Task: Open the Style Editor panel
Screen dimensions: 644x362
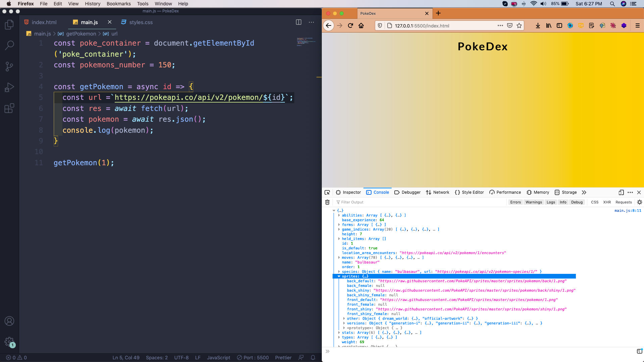Action: (469, 192)
